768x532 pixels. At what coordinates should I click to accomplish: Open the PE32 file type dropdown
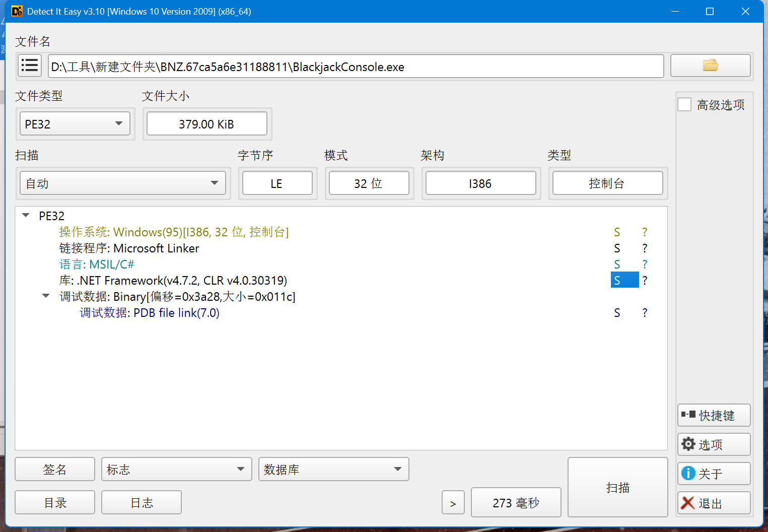pos(75,124)
